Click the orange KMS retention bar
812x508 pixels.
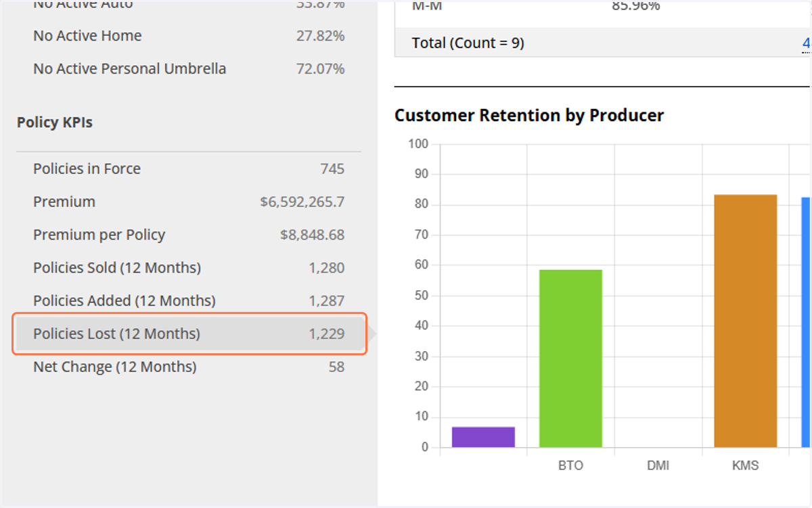(746, 321)
